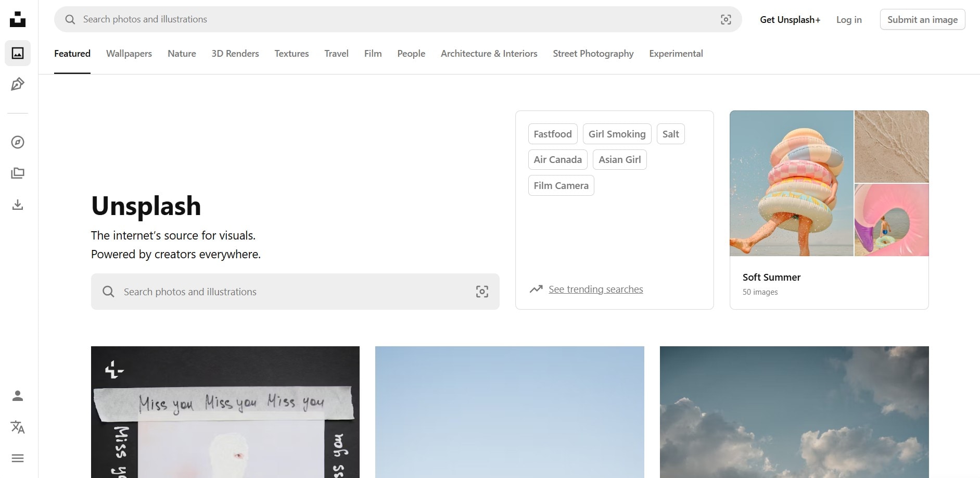This screenshot has height=478, width=980.
Task: Open the sand texture collection thumbnail
Action: 892,146
